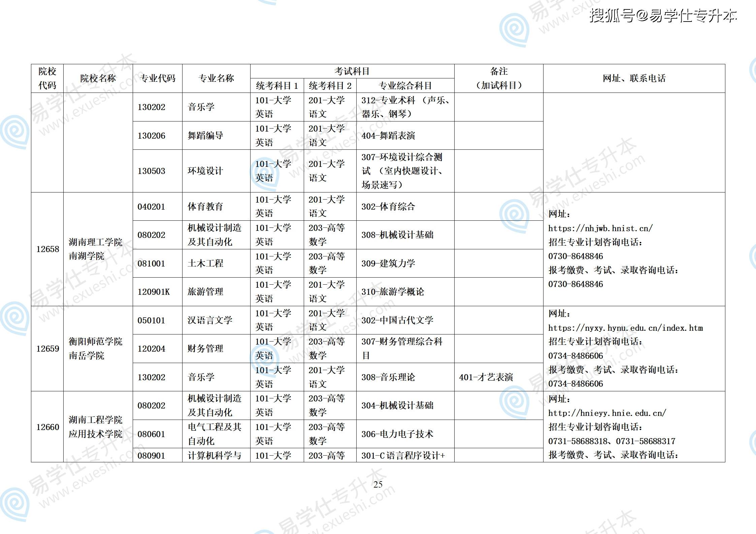Click the 搜狐号@易学仕专升本 caption
The width and height of the screenshot is (756, 534).
pos(663,16)
